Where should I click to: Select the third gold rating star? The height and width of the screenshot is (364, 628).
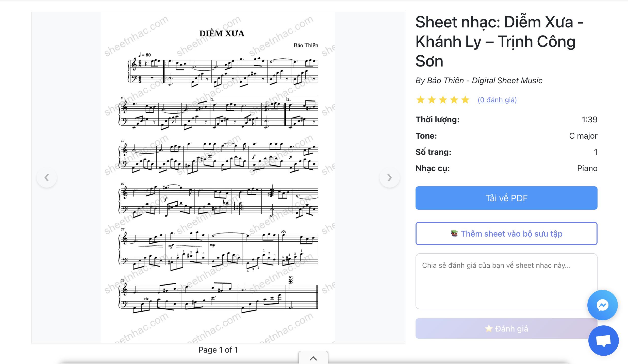[x=443, y=100]
